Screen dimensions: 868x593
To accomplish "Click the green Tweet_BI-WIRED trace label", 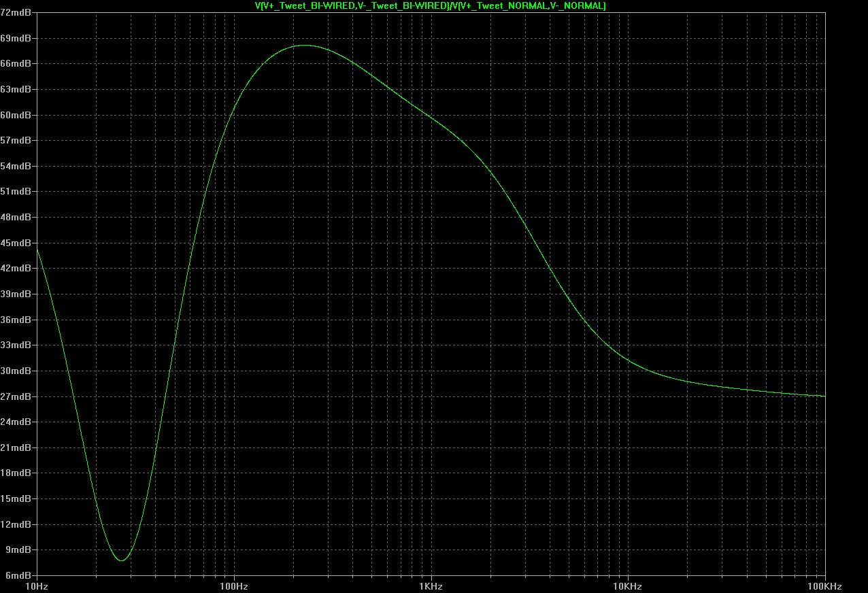I will pyautogui.click(x=430, y=5).
